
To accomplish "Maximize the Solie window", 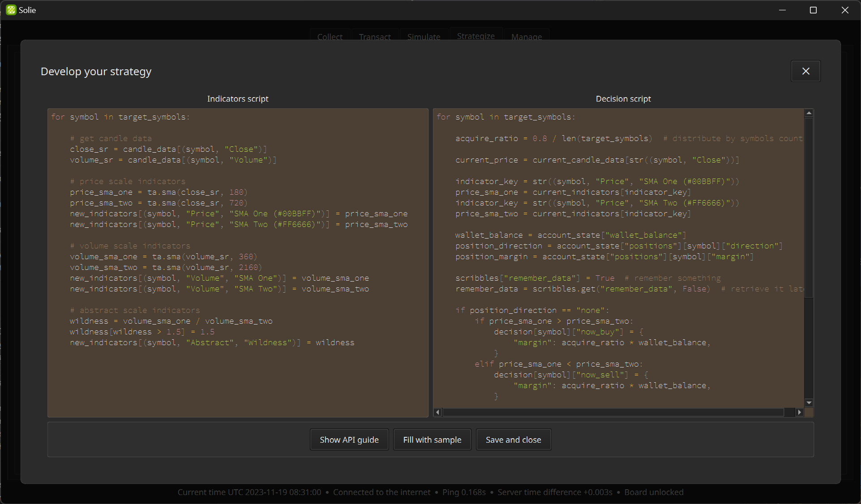I will click(813, 10).
